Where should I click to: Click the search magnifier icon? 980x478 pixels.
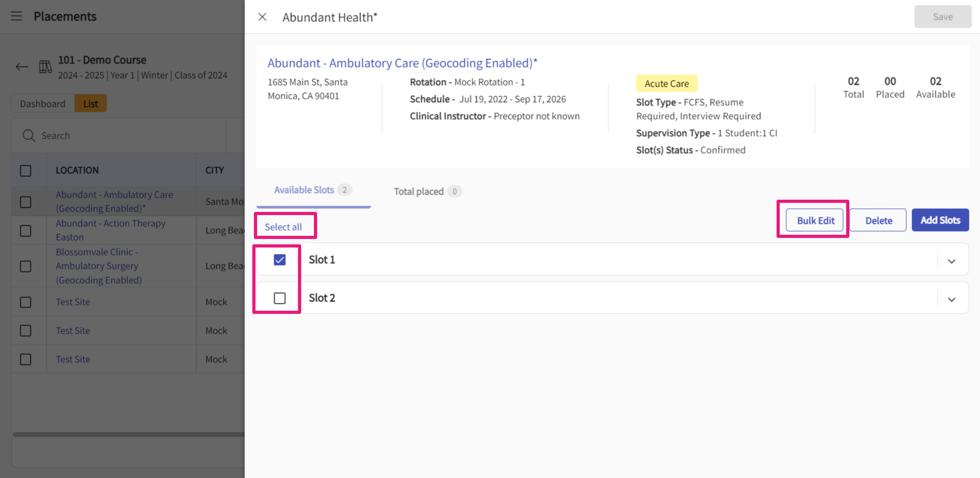29,136
